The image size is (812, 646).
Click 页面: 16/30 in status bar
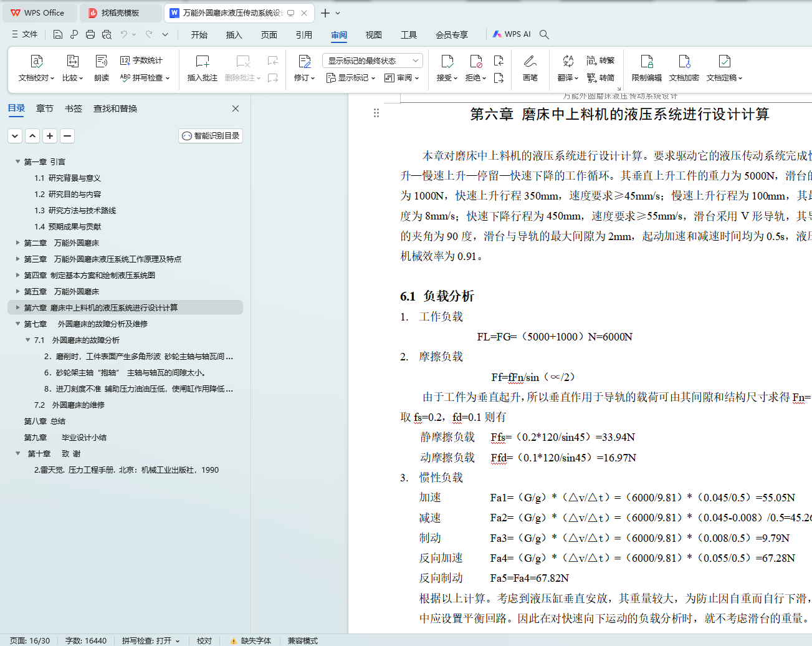pyautogui.click(x=30, y=640)
